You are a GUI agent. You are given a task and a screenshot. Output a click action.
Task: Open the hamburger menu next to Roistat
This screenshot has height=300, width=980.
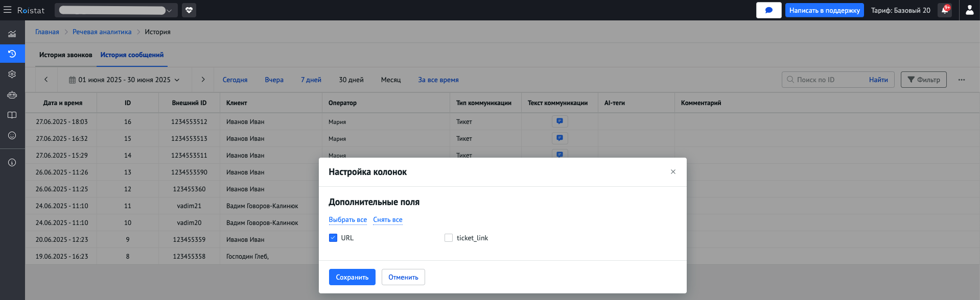(x=7, y=10)
